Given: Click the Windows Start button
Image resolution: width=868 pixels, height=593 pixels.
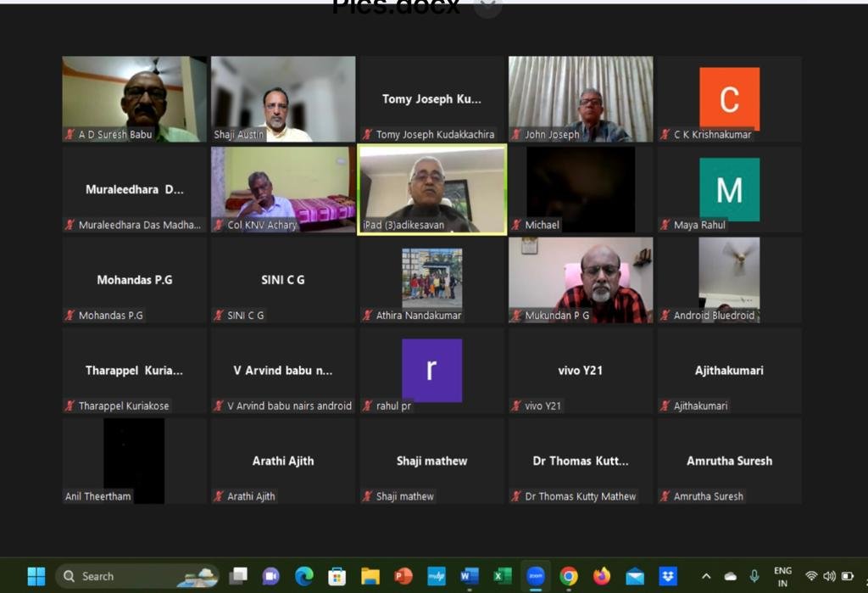Looking at the screenshot, I should 36,576.
